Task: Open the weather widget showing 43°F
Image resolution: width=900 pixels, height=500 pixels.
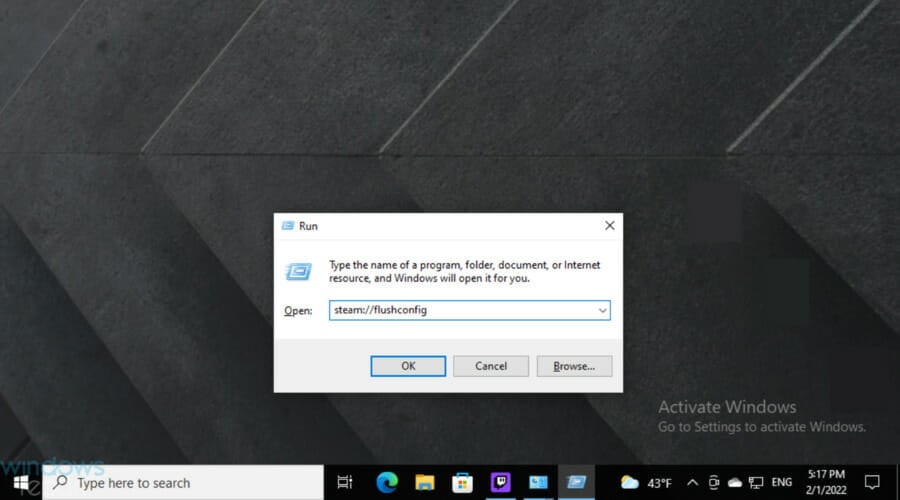Action: pos(646,483)
